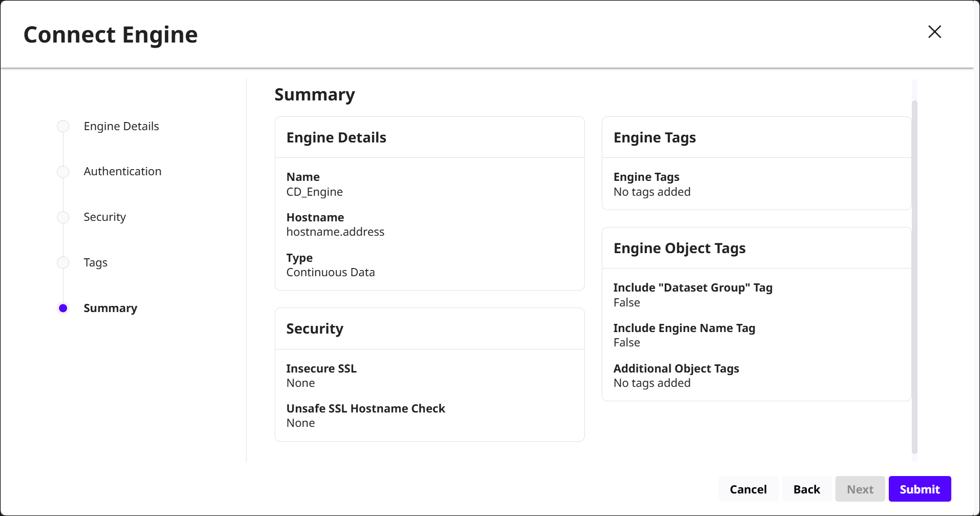Select the Summary step label
This screenshot has width=980, height=516.
(x=110, y=308)
